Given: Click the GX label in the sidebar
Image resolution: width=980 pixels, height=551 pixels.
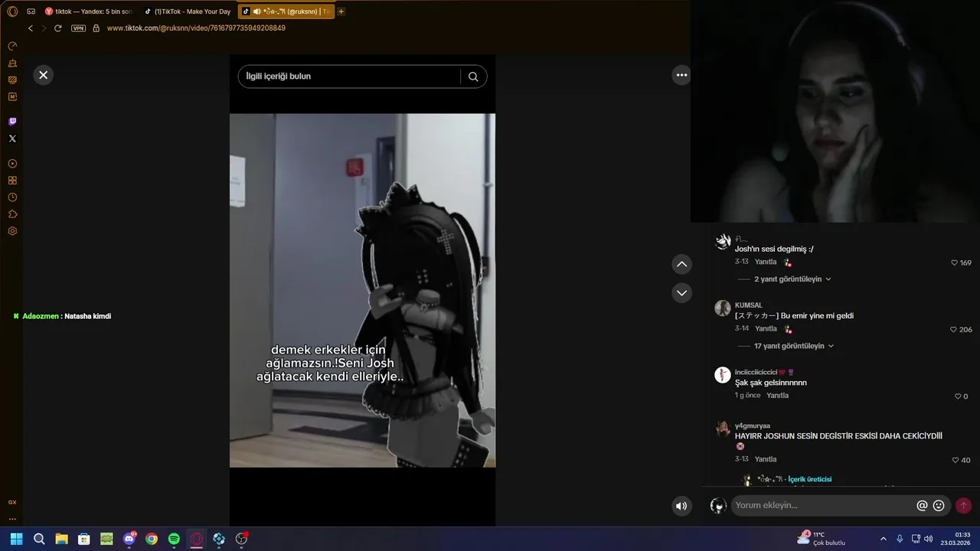Looking at the screenshot, I should (x=12, y=503).
